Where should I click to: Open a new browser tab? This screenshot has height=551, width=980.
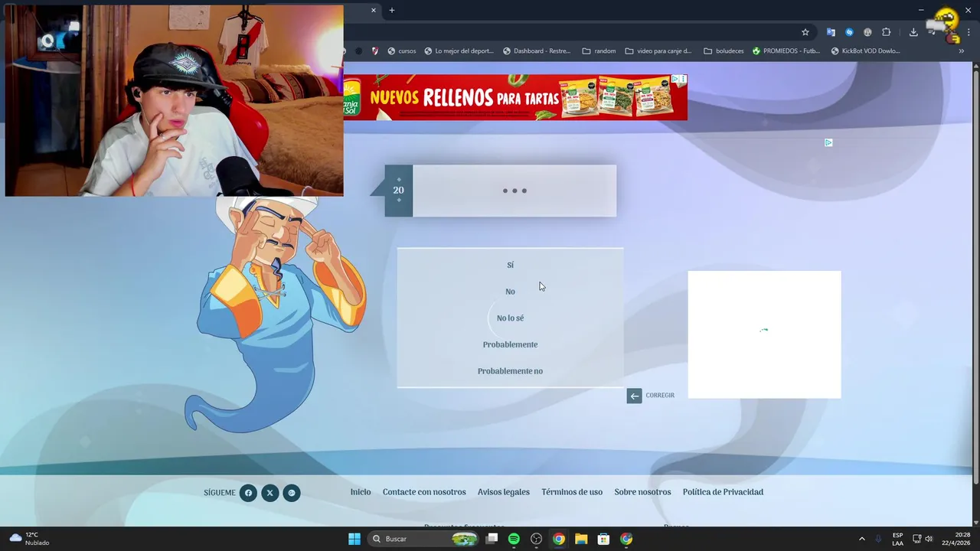[392, 10]
